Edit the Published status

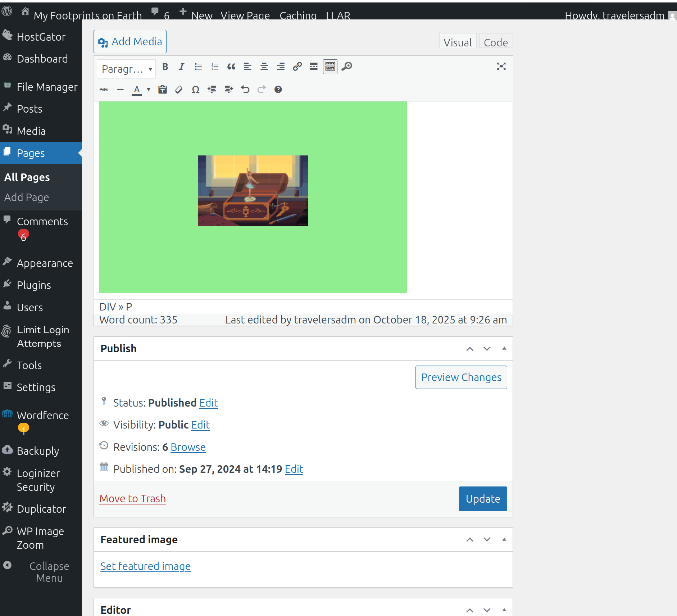209,403
